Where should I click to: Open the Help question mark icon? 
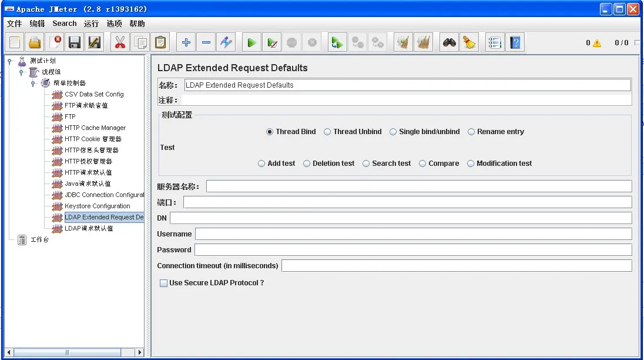(x=515, y=42)
